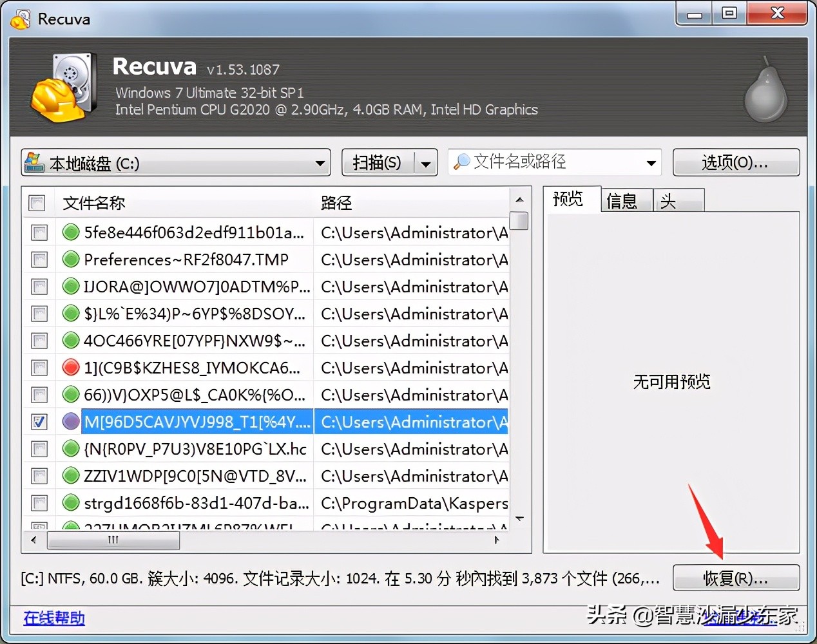The height and width of the screenshot is (644, 817).
Task: Uncheck the M[96D5CAVJYVJ998 file checkbox
Action: (39, 422)
